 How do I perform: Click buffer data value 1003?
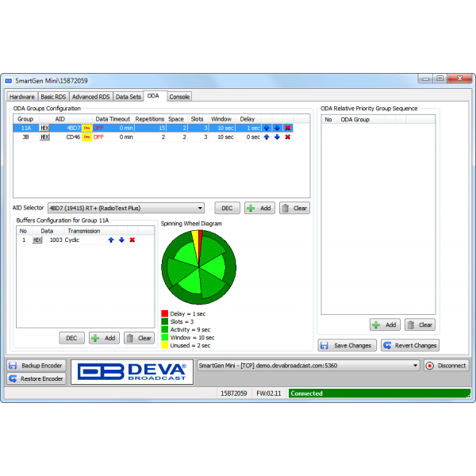pos(56,240)
